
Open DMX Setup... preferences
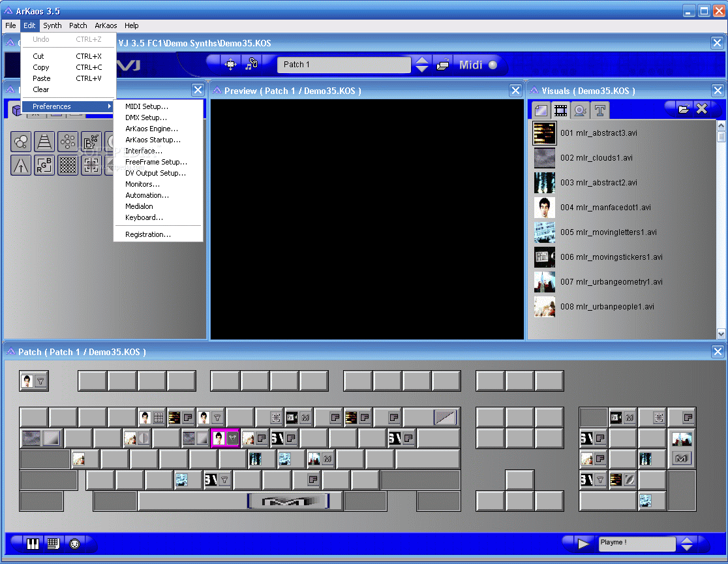[x=159, y=117]
